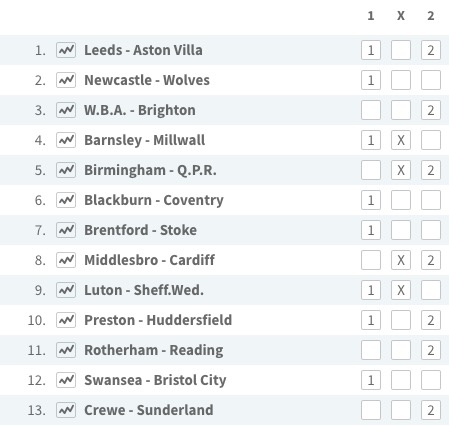Open stats icon beside Birmingham - Q.P.R.
This screenshot has height=426, width=449.
pyautogui.click(x=66, y=170)
